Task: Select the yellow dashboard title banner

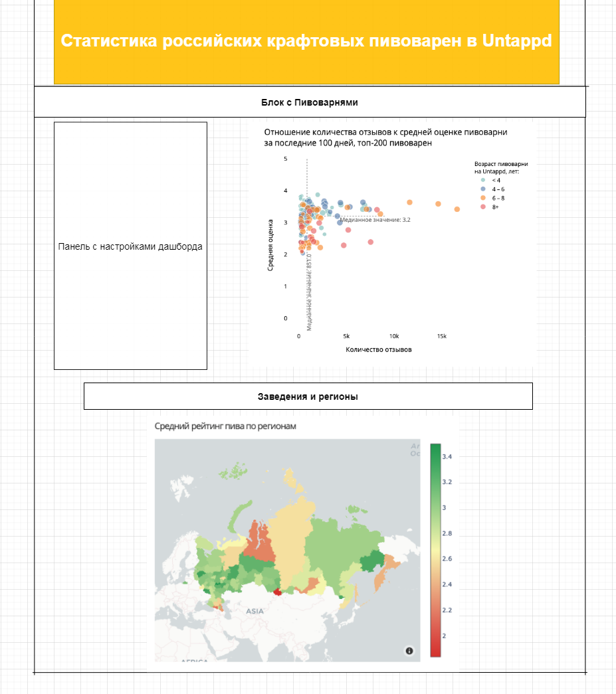Action: coord(306,41)
